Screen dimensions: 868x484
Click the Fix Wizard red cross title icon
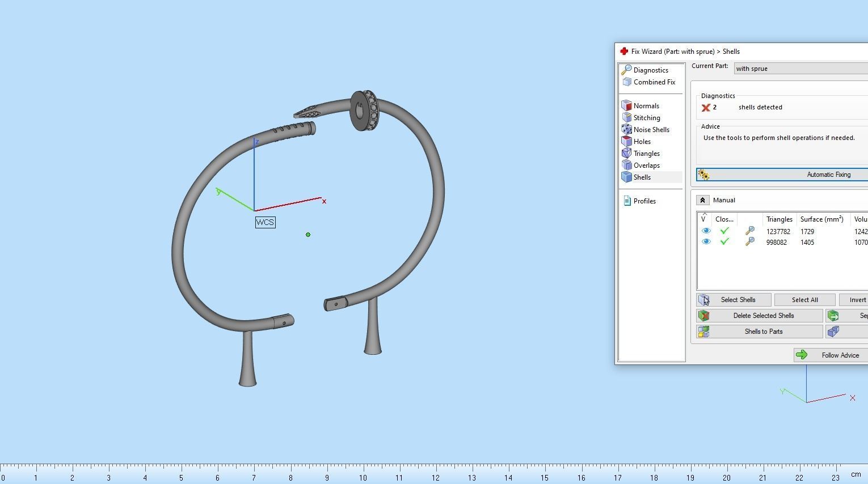coord(624,52)
